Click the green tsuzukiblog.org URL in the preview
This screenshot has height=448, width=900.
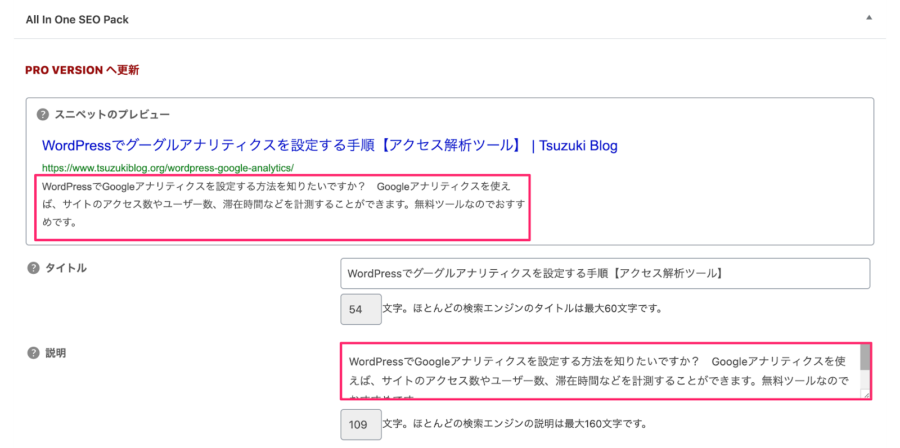[168, 168]
